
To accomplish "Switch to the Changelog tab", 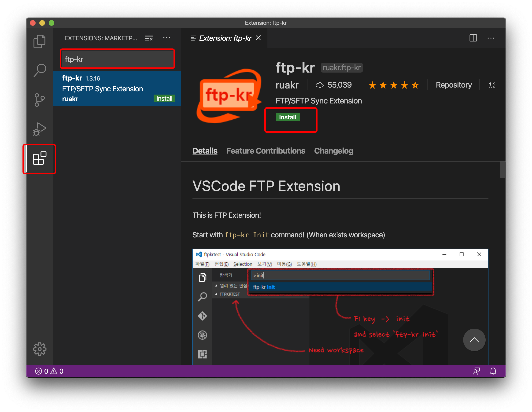I will (333, 151).
